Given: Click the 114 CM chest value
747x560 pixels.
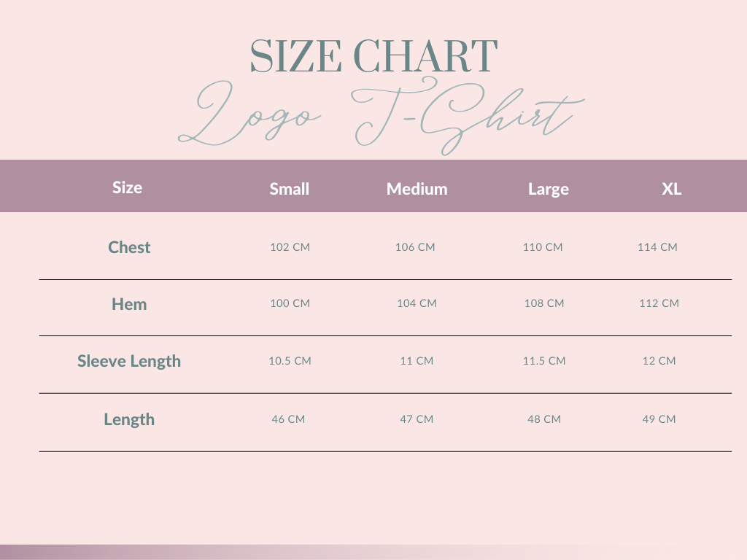Looking at the screenshot, I should point(657,247).
